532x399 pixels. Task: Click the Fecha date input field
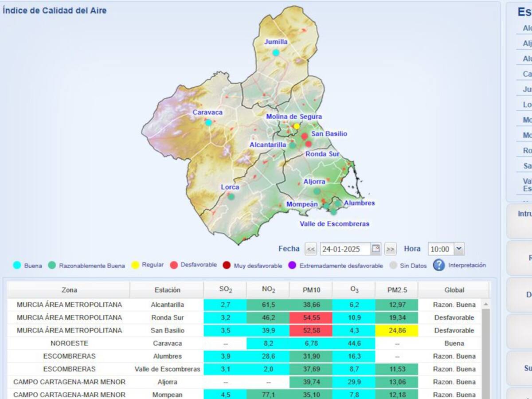[345, 249]
